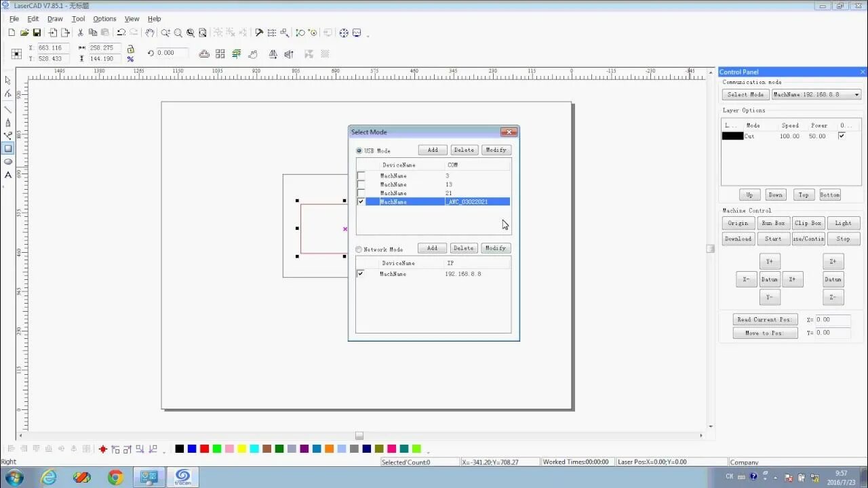Viewport: 868px width, 488px height.
Task: Click the Save document icon
Action: tap(37, 33)
